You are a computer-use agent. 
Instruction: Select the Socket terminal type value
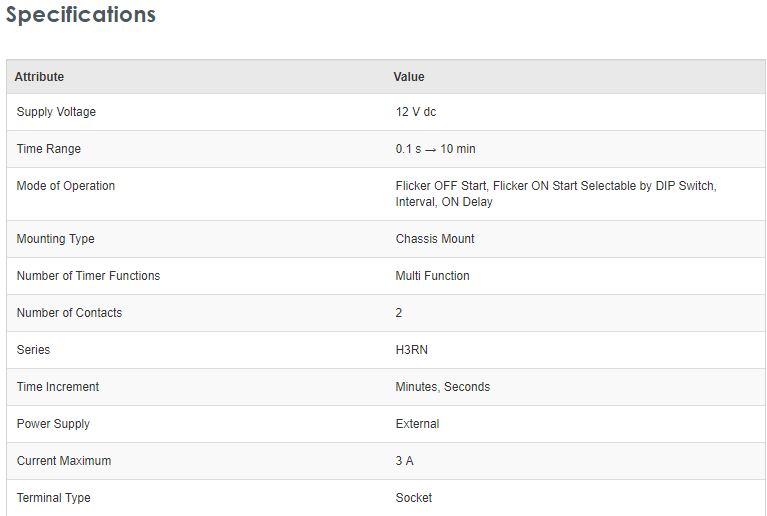point(414,498)
